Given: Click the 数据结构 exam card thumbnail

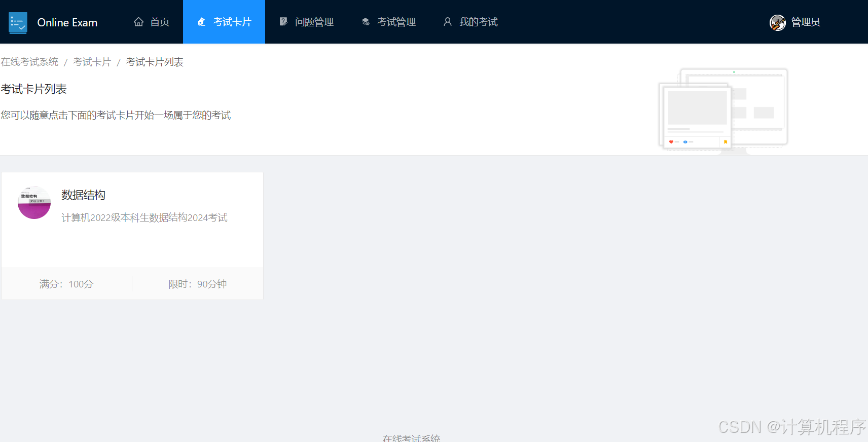Looking at the screenshot, I should click(x=34, y=203).
